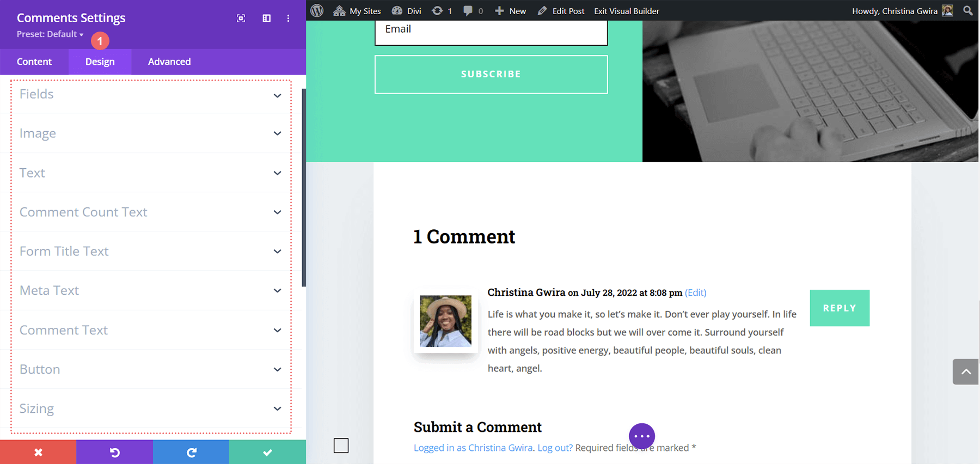Save changes with the green checkmark
The image size is (980, 464).
coord(267,452)
